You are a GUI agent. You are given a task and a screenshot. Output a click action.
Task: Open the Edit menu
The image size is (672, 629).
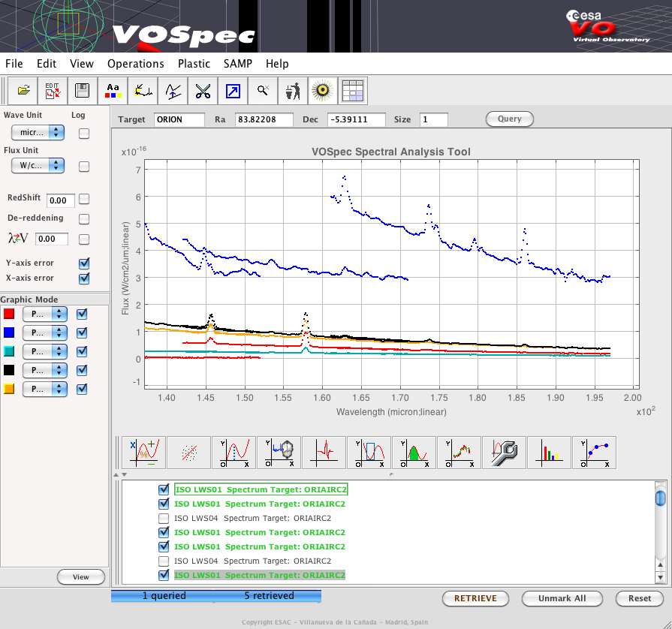(47, 64)
